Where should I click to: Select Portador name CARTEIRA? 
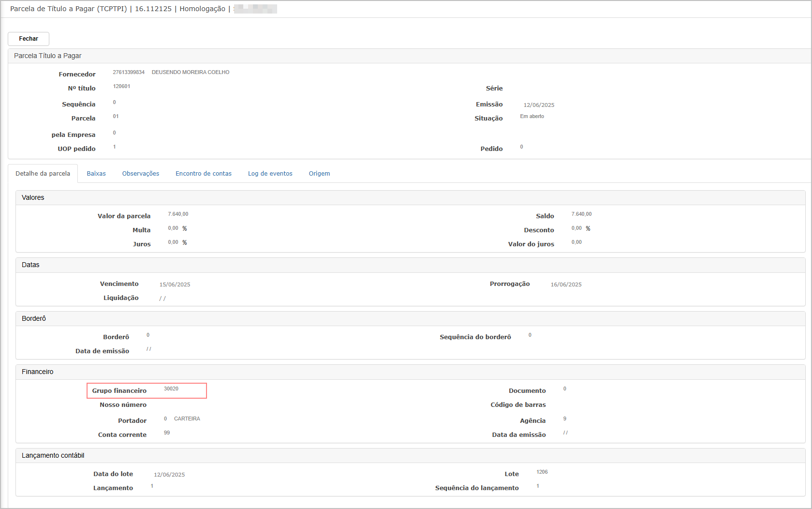point(187,419)
